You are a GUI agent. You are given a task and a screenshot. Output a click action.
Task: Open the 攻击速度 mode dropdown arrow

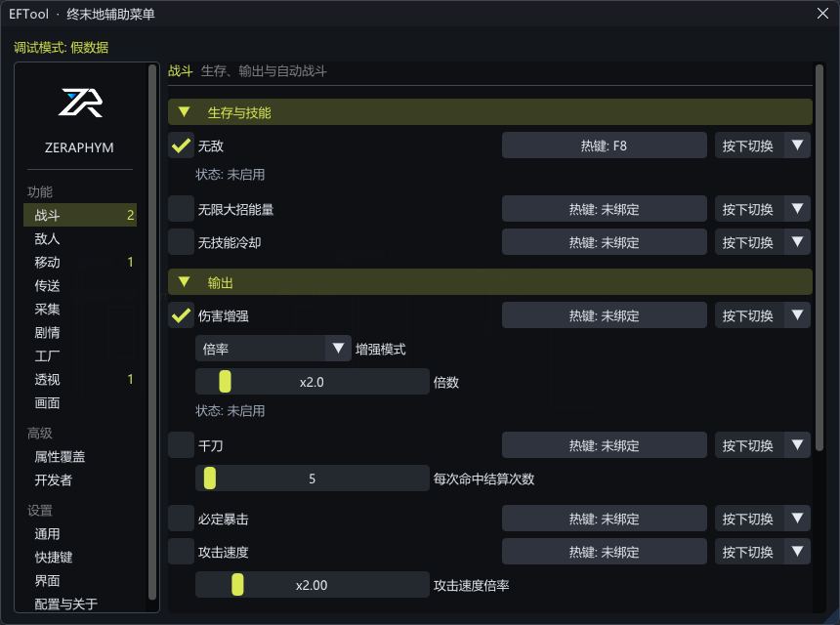797,552
